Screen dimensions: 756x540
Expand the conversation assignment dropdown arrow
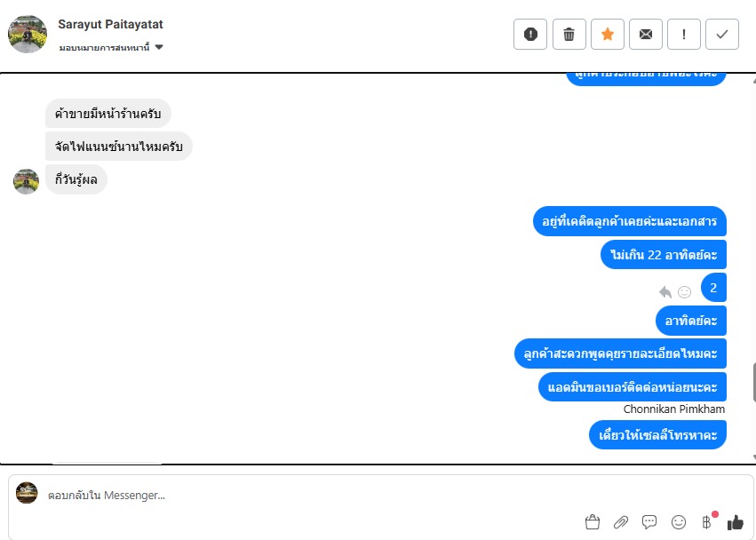[159, 47]
